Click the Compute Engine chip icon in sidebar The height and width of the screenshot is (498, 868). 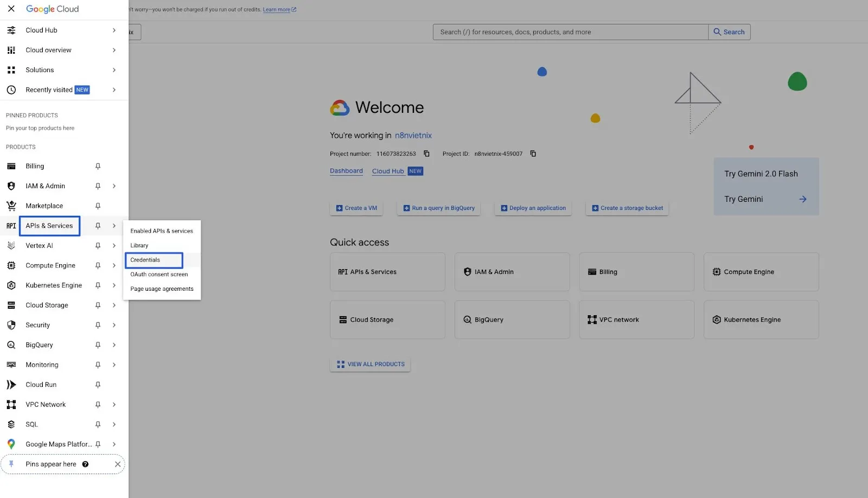(x=11, y=265)
